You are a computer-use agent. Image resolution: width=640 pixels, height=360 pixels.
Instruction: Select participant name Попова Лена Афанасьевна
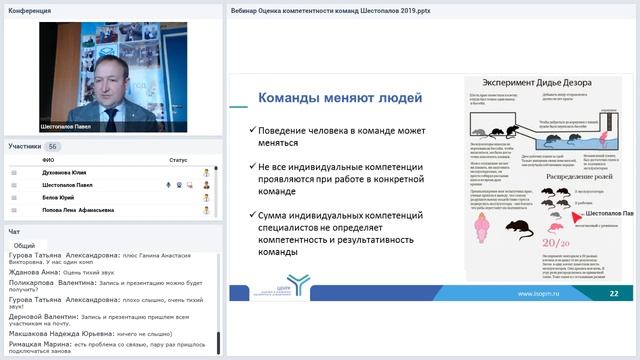(78, 210)
